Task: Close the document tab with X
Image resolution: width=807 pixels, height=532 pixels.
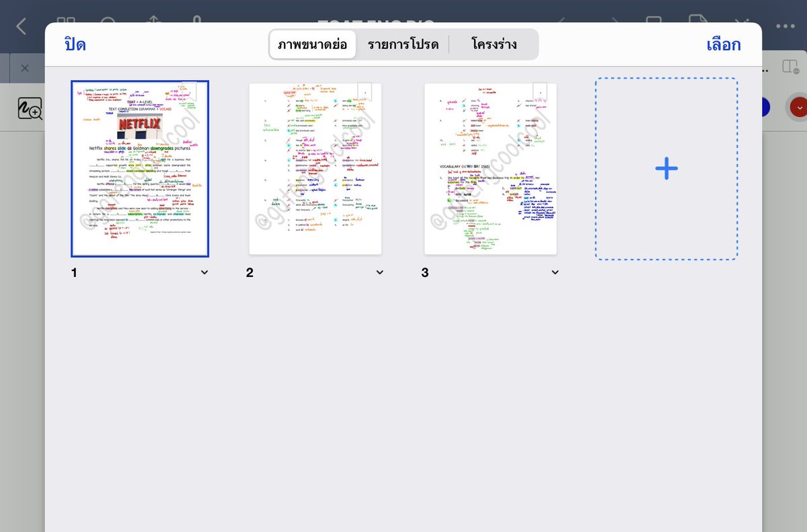Action: pyautogui.click(x=25, y=68)
